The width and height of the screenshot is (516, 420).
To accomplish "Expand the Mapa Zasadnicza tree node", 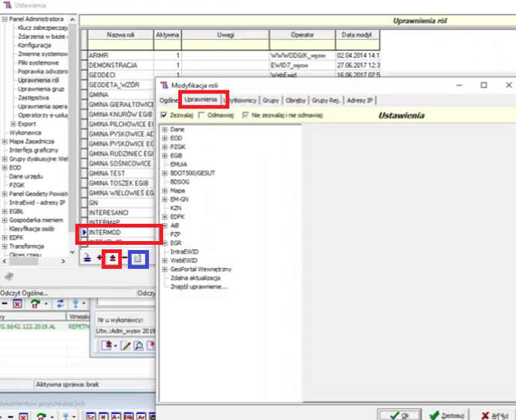I will pyautogui.click(x=4, y=141).
